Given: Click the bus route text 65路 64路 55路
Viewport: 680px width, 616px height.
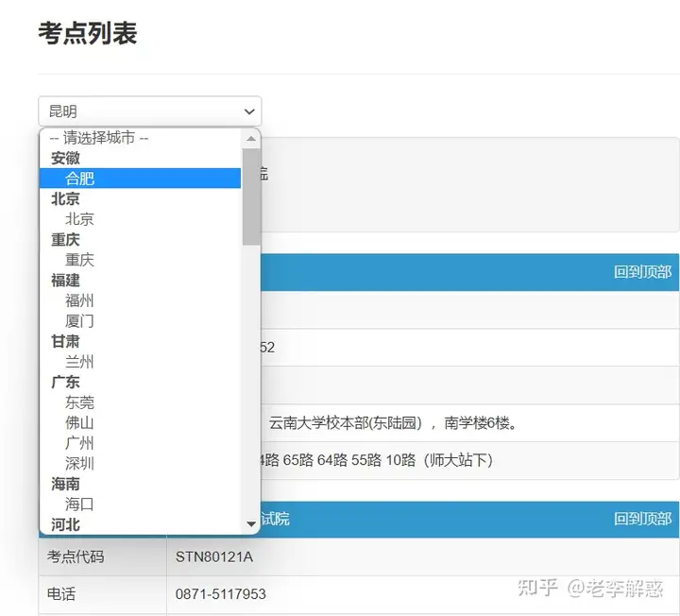Looking at the screenshot, I should point(332,460).
